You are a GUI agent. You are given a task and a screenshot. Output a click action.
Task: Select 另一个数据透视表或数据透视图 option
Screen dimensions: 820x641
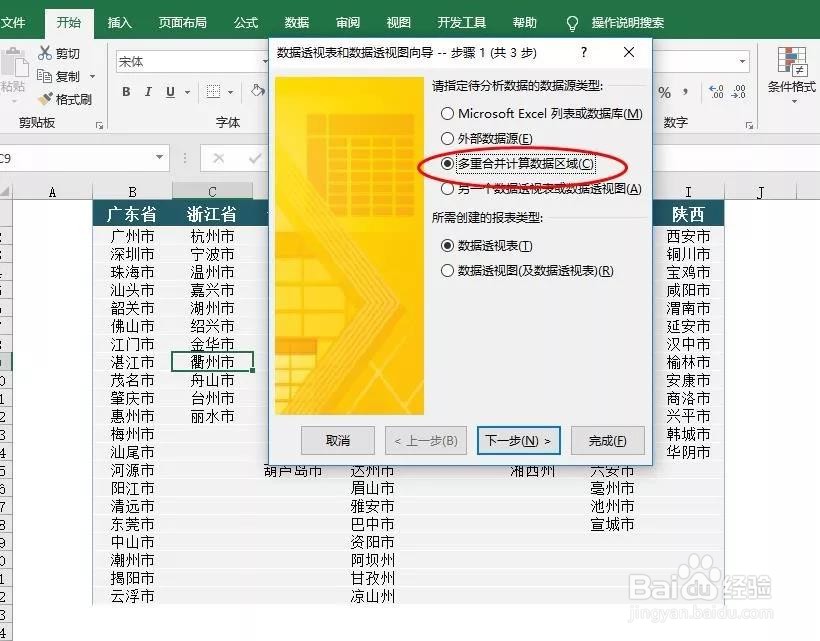(541, 189)
